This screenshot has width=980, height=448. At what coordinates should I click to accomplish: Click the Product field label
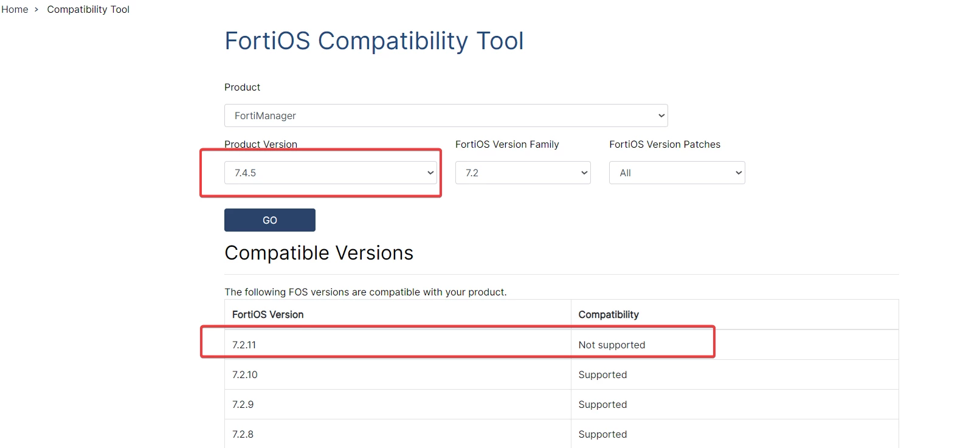(x=242, y=87)
